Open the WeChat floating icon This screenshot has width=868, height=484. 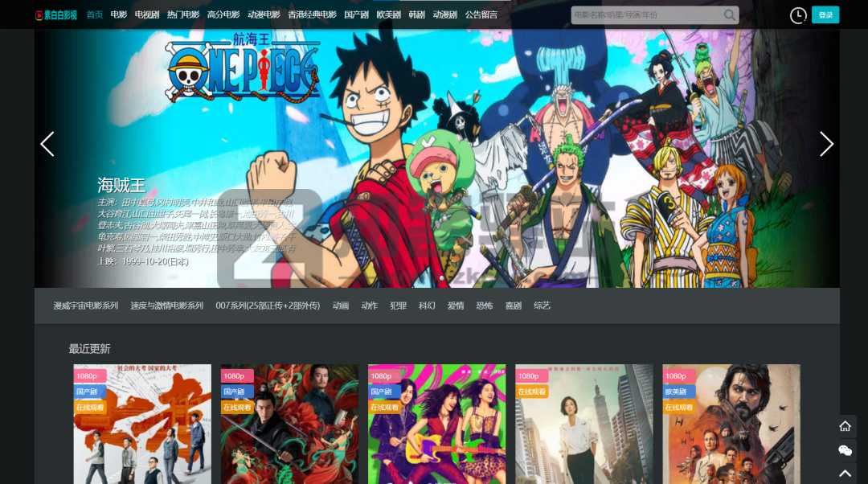click(845, 450)
